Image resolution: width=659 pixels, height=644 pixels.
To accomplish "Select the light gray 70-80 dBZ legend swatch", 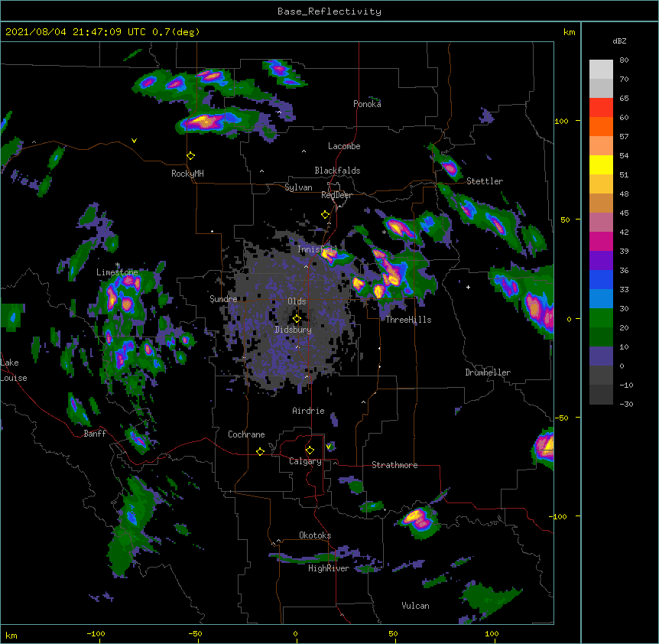I will pyautogui.click(x=601, y=70).
